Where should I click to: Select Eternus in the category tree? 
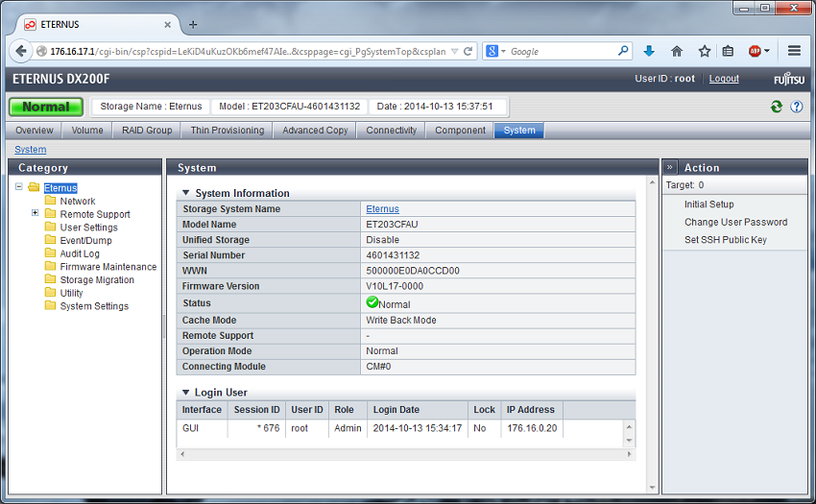point(60,188)
